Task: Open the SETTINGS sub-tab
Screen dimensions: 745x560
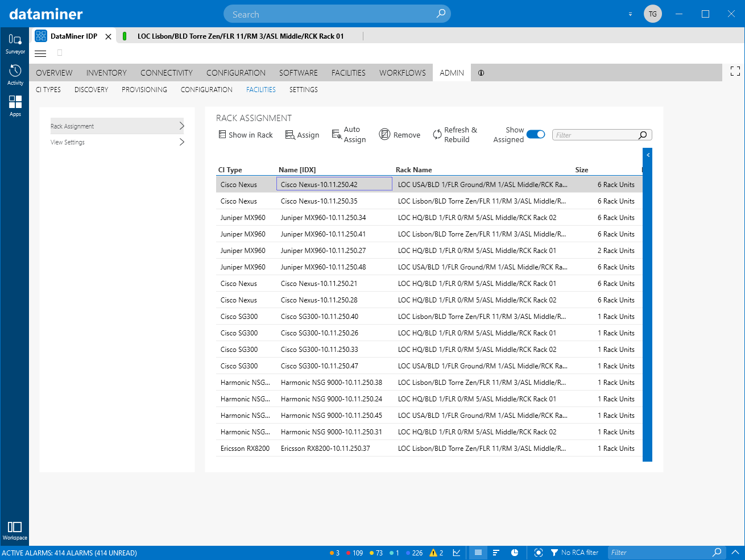Action: pos(304,90)
